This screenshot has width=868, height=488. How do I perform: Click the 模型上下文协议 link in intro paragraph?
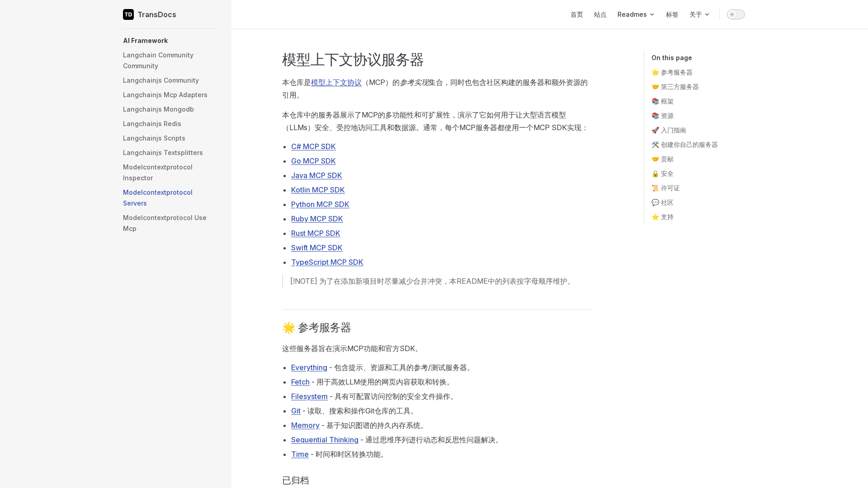[x=336, y=82]
